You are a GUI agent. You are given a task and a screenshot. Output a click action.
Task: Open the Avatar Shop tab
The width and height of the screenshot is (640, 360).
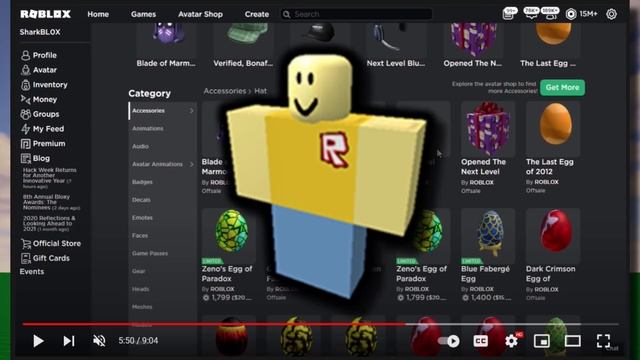point(200,14)
